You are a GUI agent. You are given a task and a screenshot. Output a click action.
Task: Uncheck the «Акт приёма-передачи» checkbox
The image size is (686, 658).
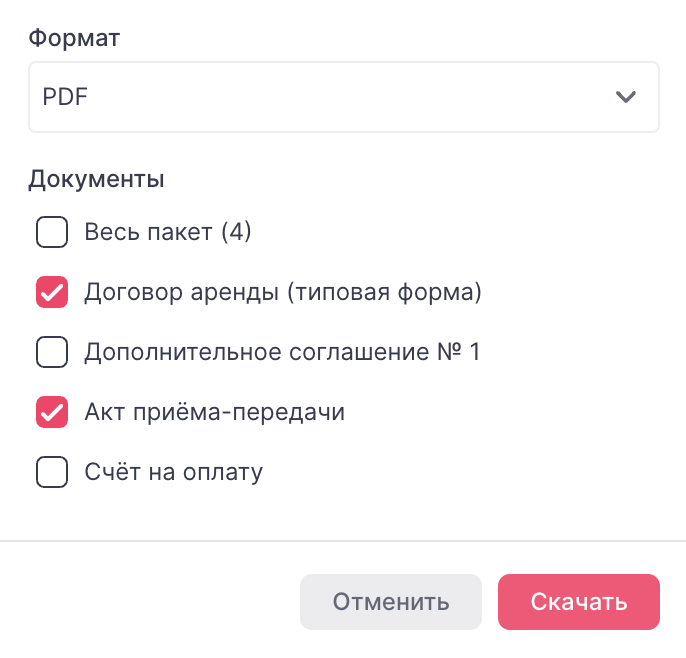pyautogui.click(x=52, y=412)
